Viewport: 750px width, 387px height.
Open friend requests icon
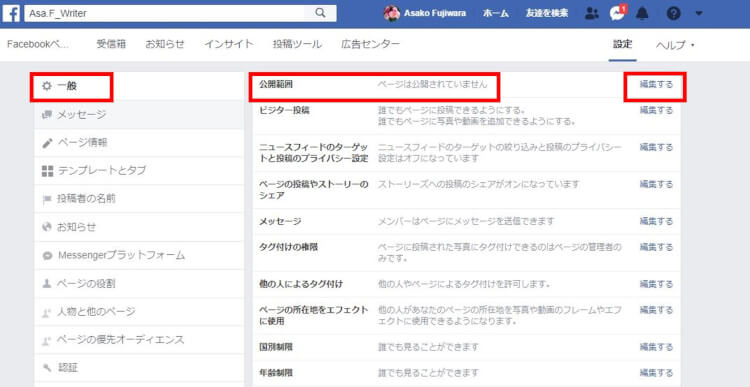click(x=592, y=13)
